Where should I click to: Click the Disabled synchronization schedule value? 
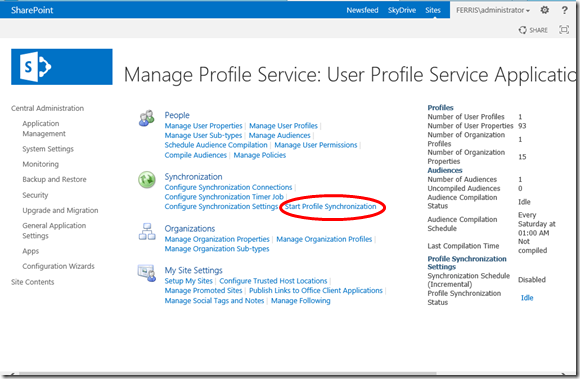532,280
